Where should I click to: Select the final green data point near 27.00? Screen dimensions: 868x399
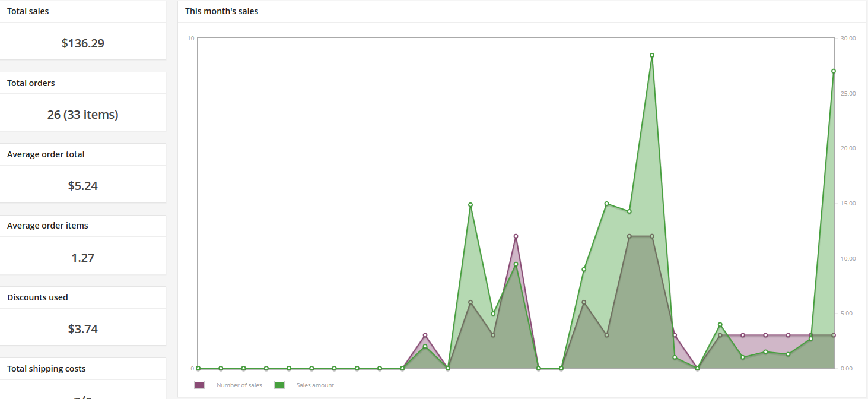coord(834,71)
